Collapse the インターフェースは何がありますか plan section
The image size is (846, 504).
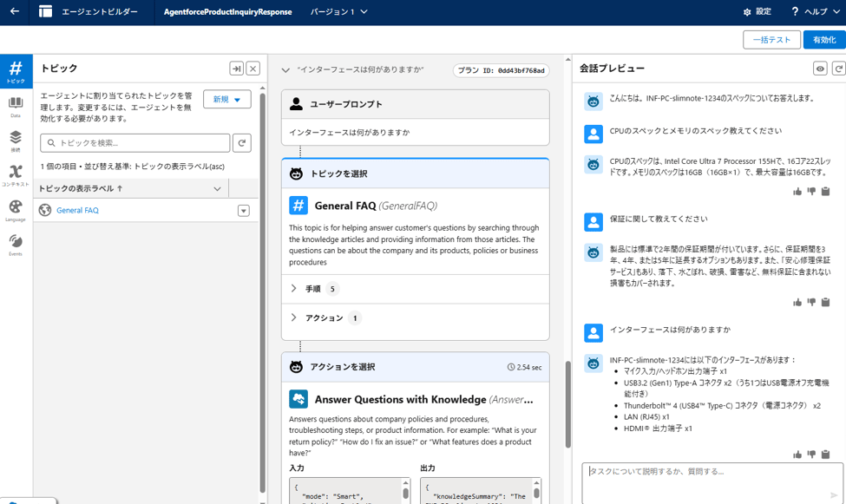pyautogui.click(x=286, y=70)
